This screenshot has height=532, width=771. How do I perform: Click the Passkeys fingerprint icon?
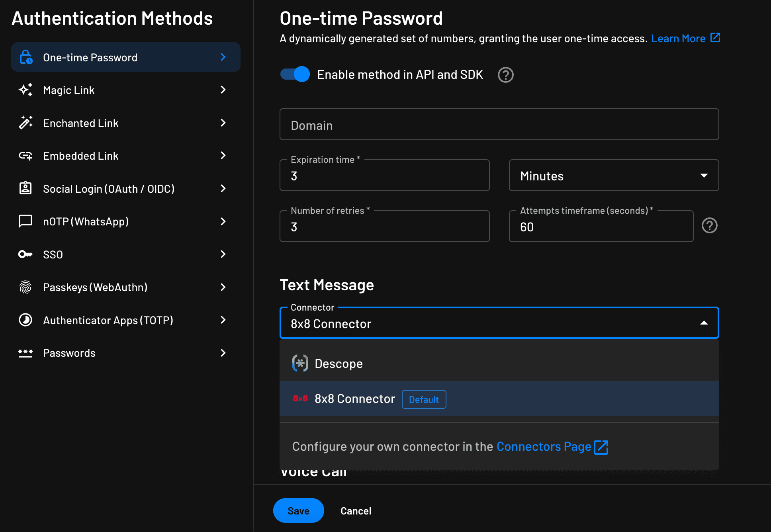click(26, 287)
